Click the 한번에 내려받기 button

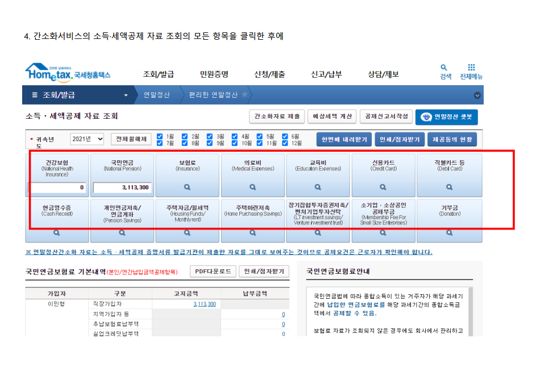click(x=344, y=139)
